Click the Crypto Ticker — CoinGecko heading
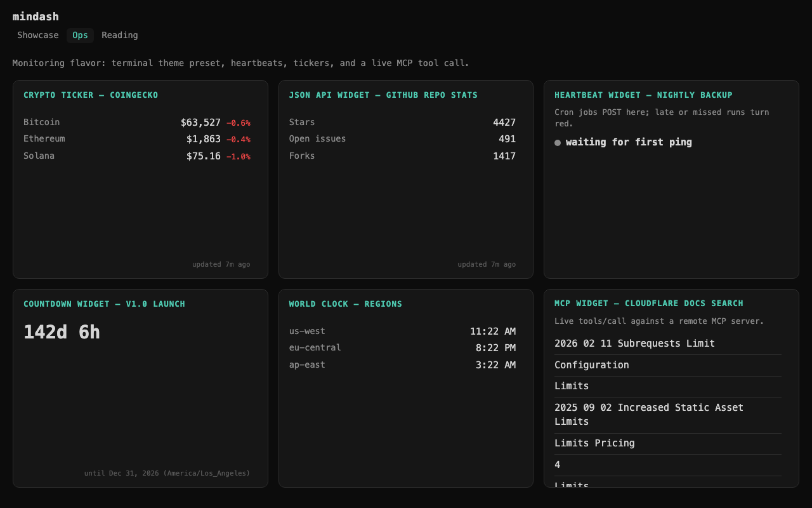The width and height of the screenshot is (812, 508). (91, 95)
